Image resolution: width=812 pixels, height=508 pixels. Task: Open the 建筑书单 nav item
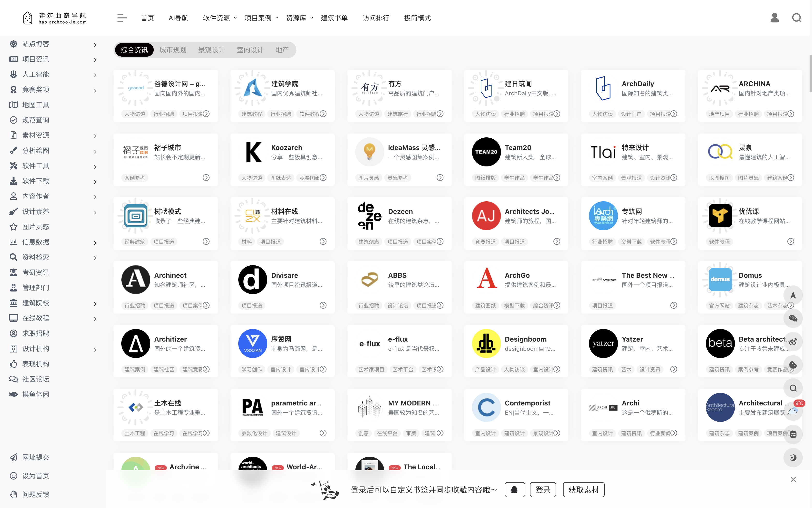coord(334,18)
